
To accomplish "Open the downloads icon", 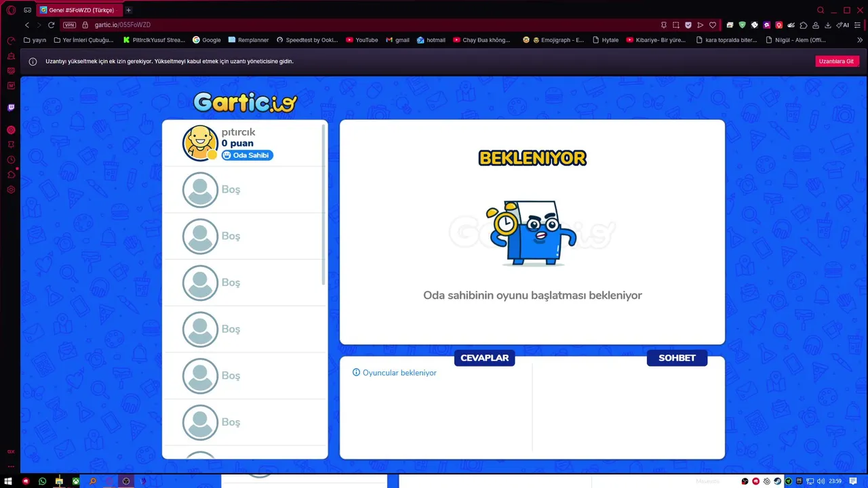I will point(828,25).
